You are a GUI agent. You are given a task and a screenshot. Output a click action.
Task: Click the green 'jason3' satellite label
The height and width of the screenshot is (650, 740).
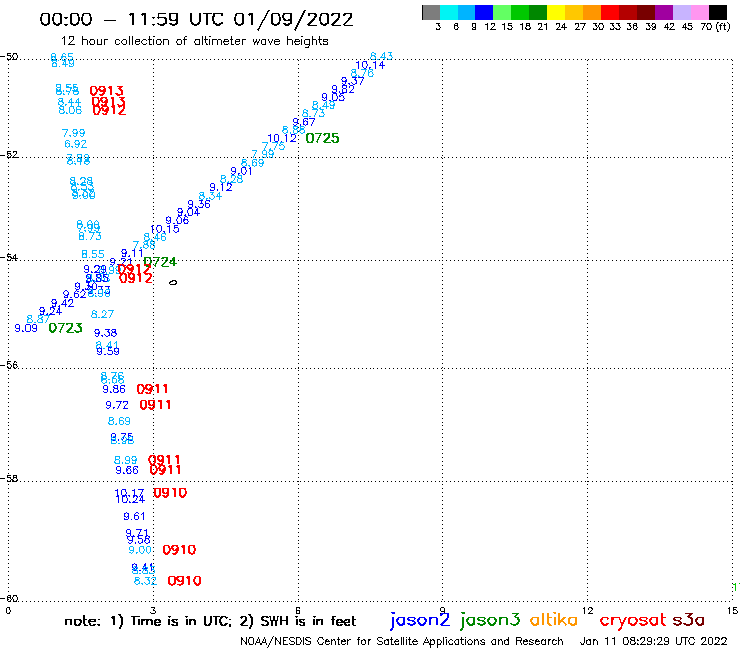click(x=490, y=620)
